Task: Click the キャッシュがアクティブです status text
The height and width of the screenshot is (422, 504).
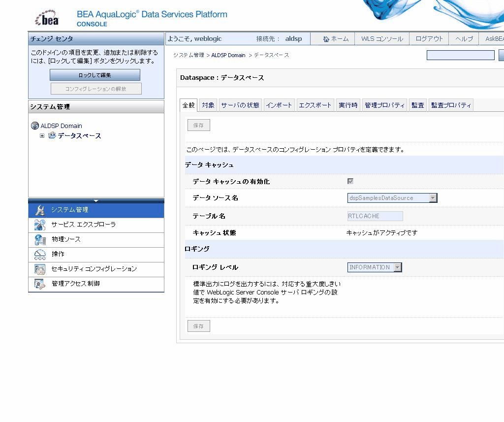Action: pos(382,232)
